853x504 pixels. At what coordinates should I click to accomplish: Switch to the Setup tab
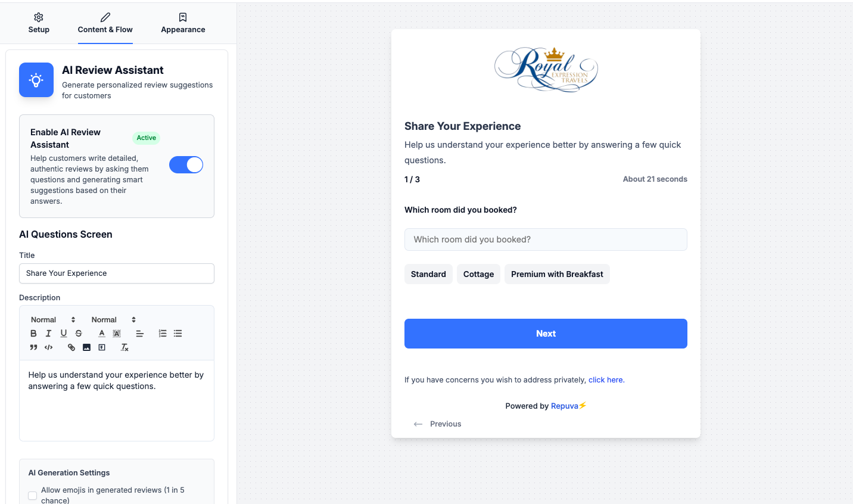coord(39,23)
